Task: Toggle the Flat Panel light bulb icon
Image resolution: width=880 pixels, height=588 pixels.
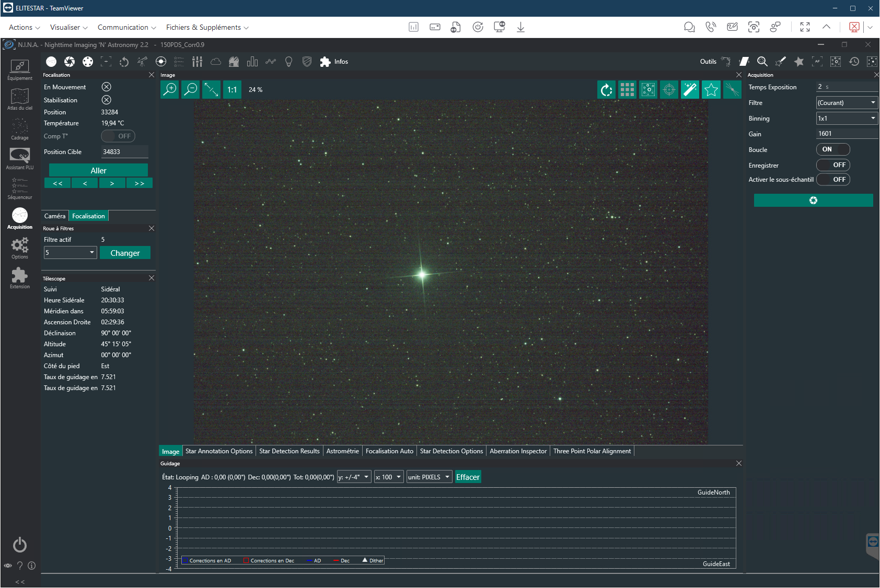Action: [x=288, y=62]
